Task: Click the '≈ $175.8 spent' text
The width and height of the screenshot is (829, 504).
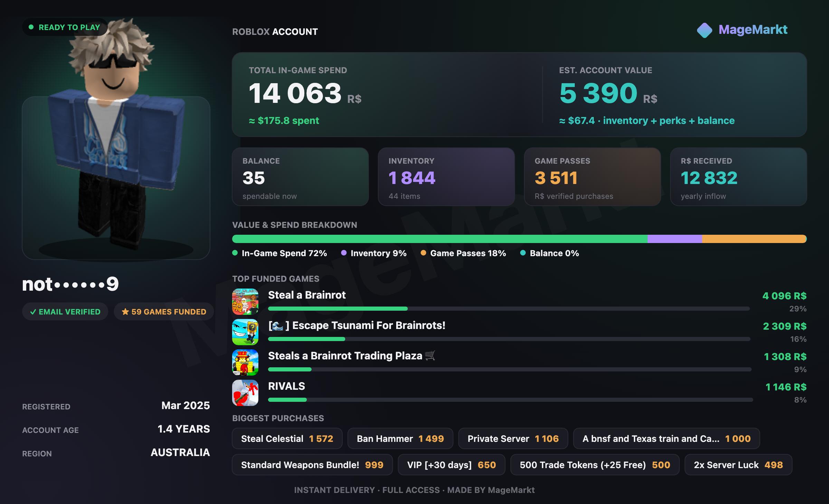Action: (284, 120)
